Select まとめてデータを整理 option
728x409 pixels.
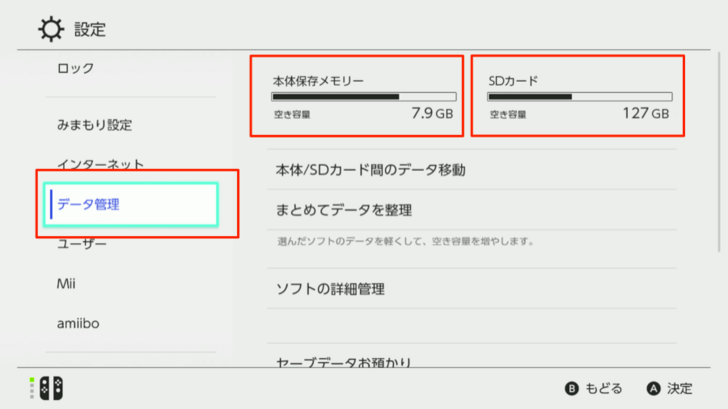click(344, 210)
